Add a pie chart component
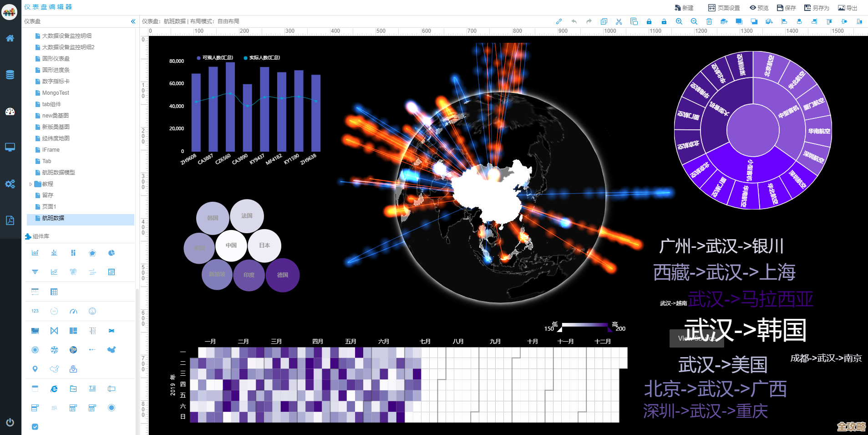Viewport: 868px width, 435px height. (x=112, y=253)
